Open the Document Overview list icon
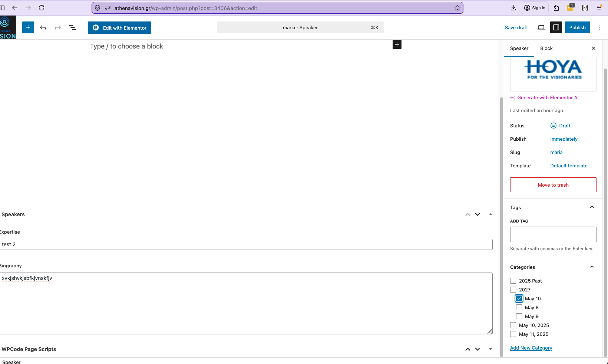The image size is (608, 364). click(x=73, y=27)
